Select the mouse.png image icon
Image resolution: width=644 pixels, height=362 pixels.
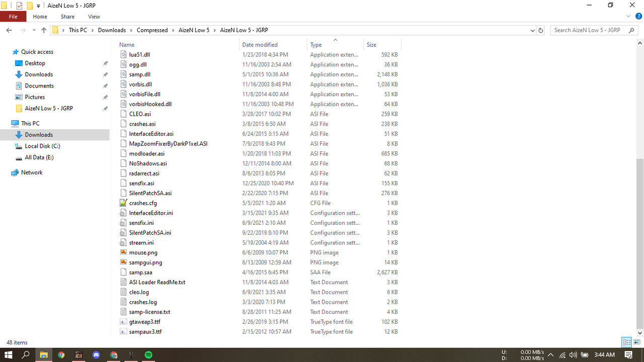pyautogui.click(x=124, y=252)
